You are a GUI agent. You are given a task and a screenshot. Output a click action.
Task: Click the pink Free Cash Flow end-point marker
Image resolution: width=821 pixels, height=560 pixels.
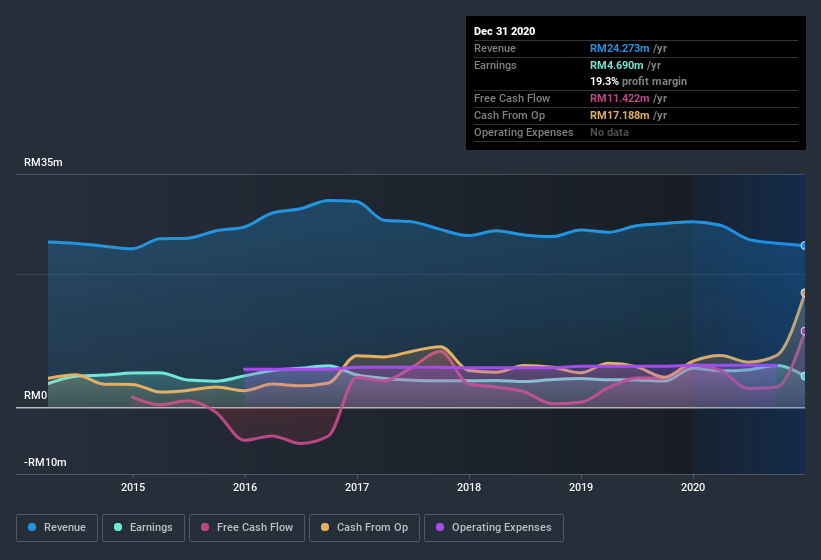pos(803,331)
